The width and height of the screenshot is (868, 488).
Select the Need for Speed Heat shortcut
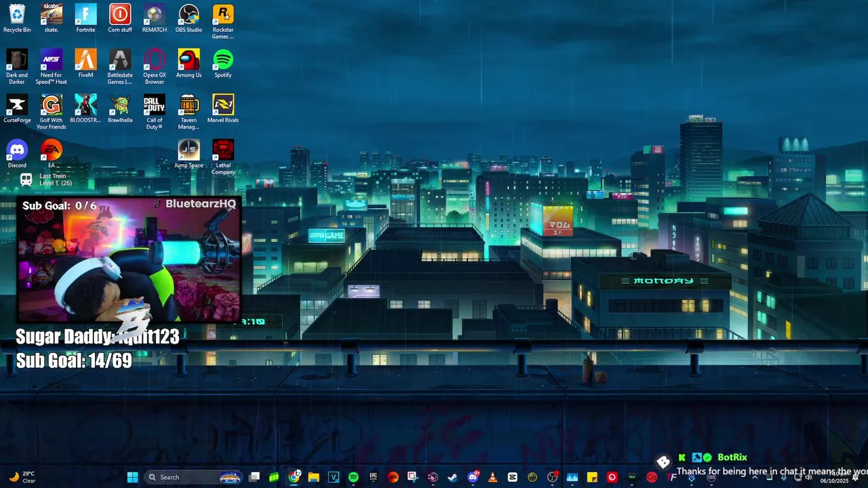click(52, 66)
